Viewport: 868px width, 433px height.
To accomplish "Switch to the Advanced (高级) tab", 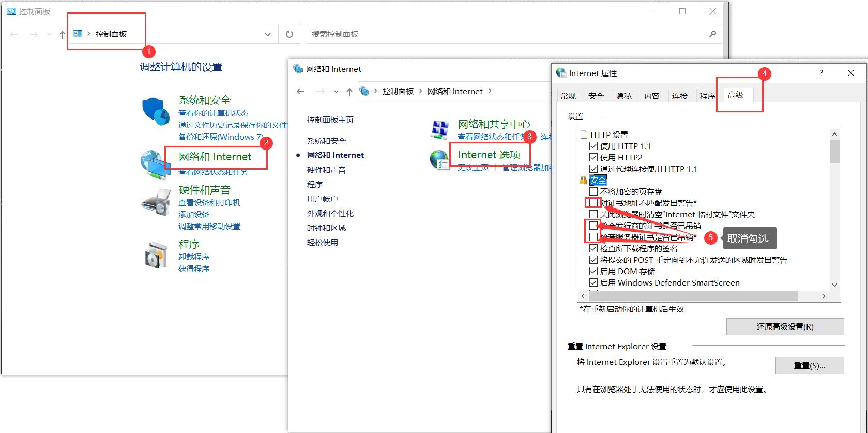I will (x=735, y=95).
